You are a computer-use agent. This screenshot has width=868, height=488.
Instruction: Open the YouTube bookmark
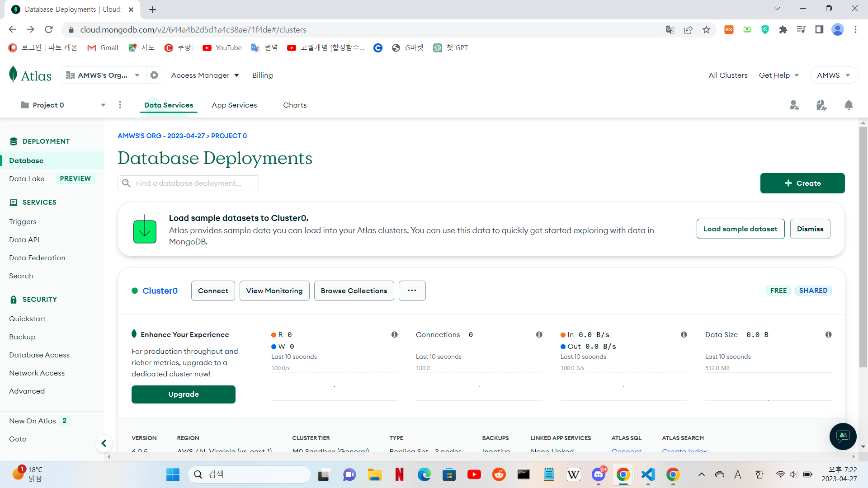222,48
